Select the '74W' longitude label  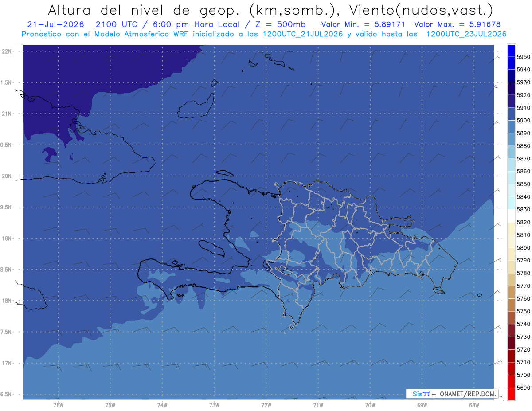162,405
